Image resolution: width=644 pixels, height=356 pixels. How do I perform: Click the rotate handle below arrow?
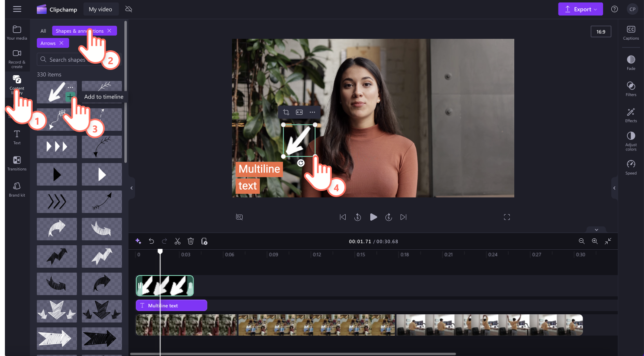pos(301,163)
